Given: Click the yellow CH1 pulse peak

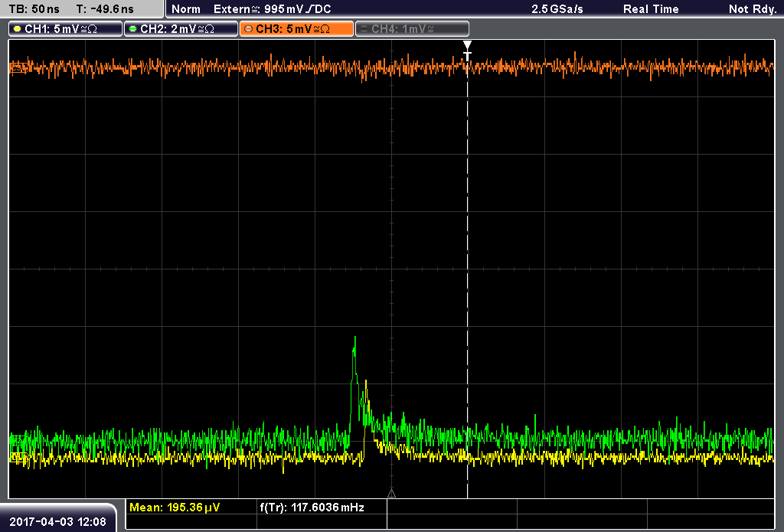Looking at the screenshot, I should tap(366, 383).
